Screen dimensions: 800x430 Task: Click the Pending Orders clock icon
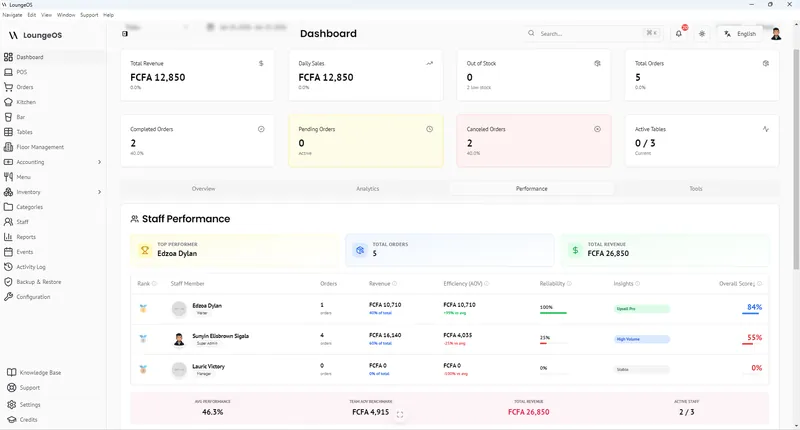coord(430,129)
